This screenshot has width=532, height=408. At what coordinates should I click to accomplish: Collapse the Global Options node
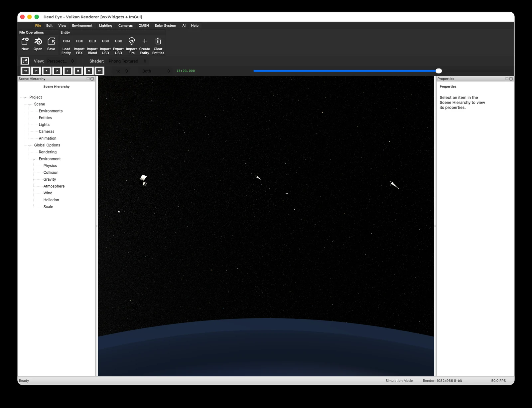[29, 145]
